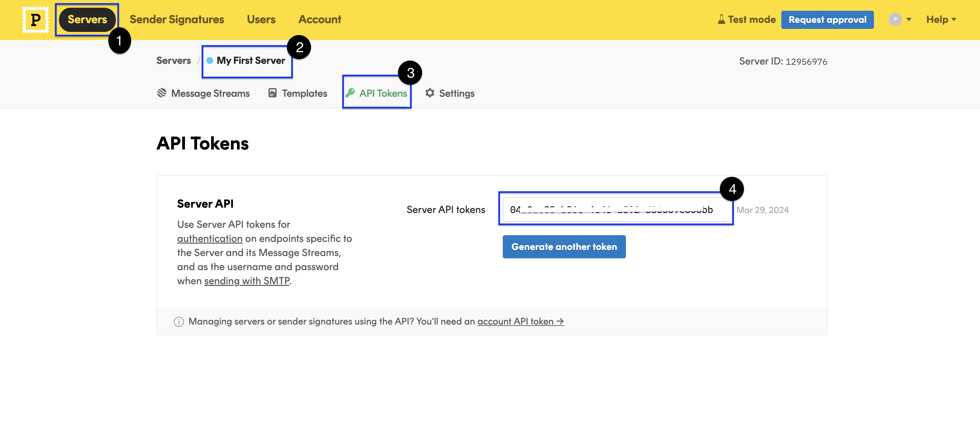980x424 pixels.
Task: Click the API Tokens key icon
Action: point(350,93)
